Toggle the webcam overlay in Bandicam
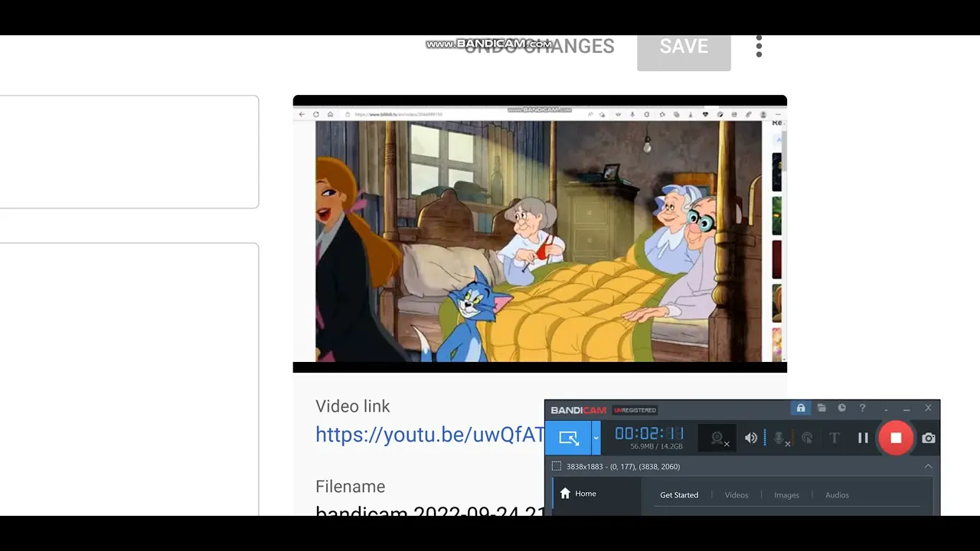The height and width of the screenshot is (551, 980). pos(717,438)
